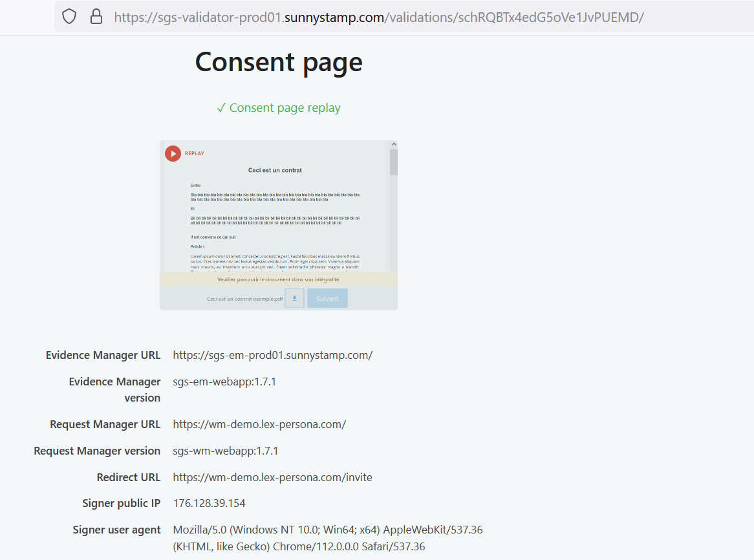Click the browser address bar URL
Screen dimensions: 754x560
click(378, 17)
